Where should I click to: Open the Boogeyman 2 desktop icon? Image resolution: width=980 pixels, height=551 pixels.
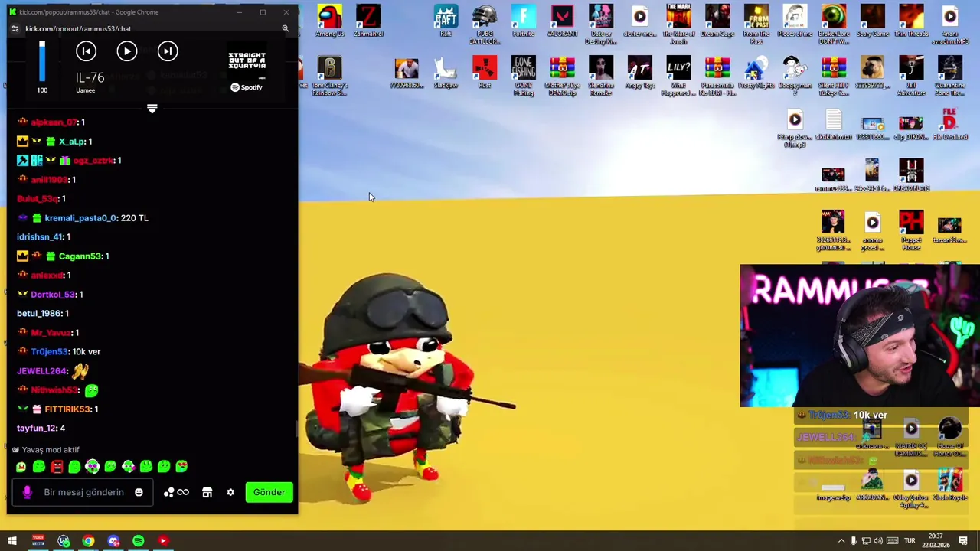pos(795,76)
